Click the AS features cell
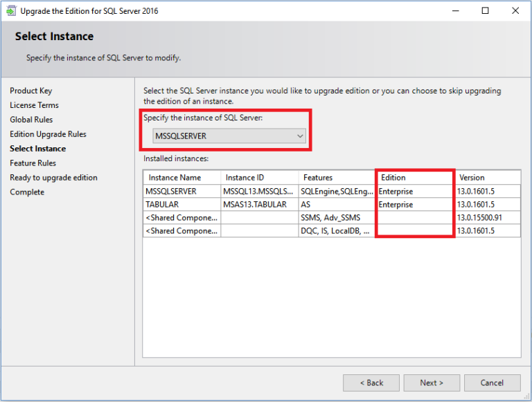Viewport: 532px width, 402px height. click(x=337, y=205)
